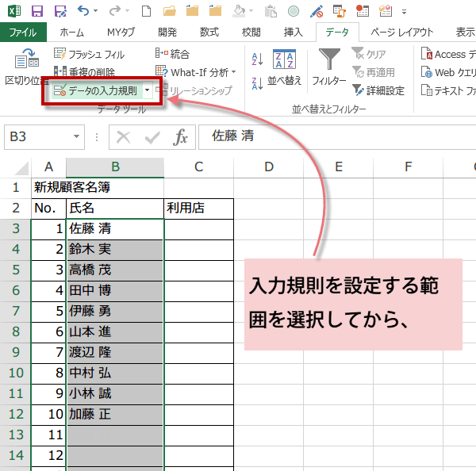Click the Redo arrow icon

click(x=115, y=11)
